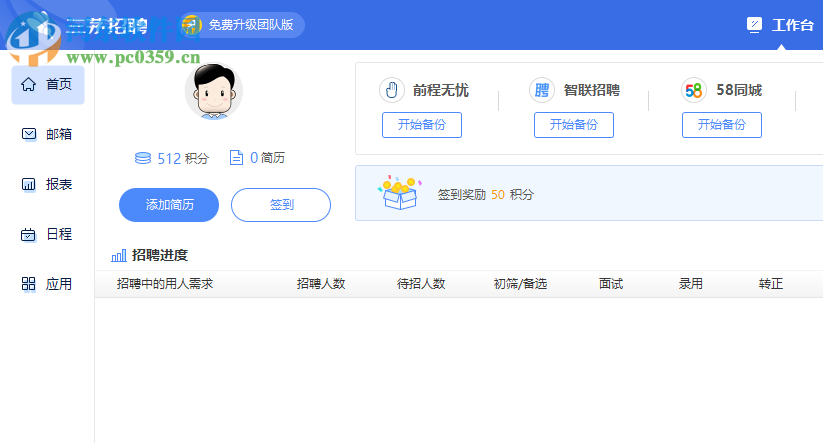Screen dimensions: 823x443
Task: Start backup for 58同城
Action: 722,125
